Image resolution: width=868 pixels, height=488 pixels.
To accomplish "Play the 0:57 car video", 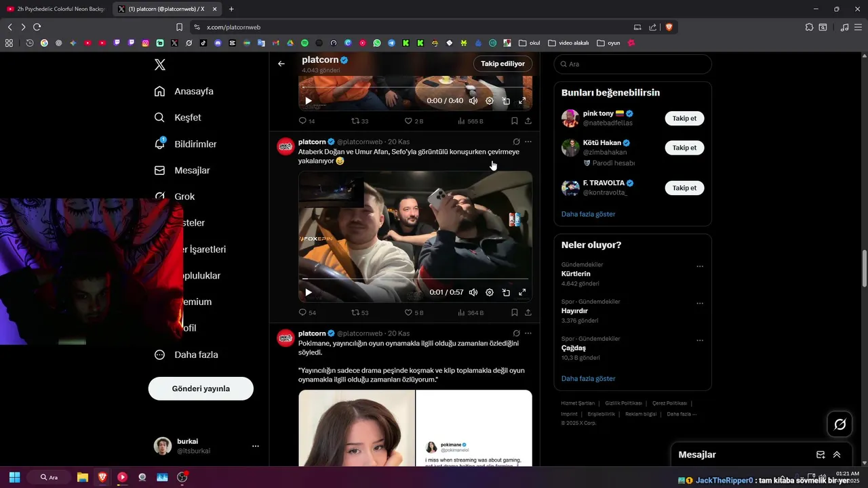I will 309,293.
